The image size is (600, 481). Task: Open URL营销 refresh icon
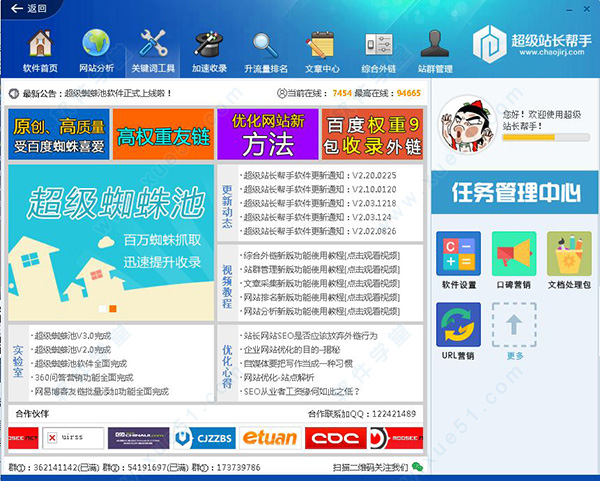[458, 324]
